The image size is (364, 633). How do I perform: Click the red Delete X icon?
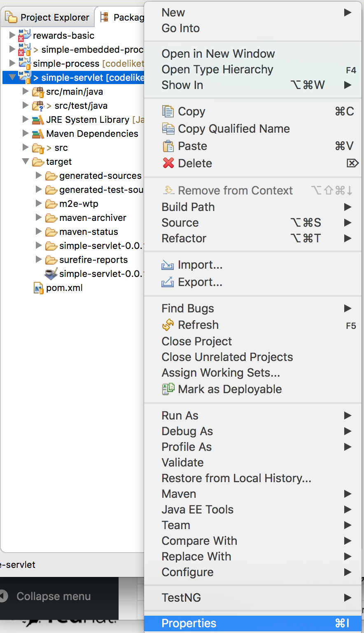pyautogui.click(x=168, y=164)
